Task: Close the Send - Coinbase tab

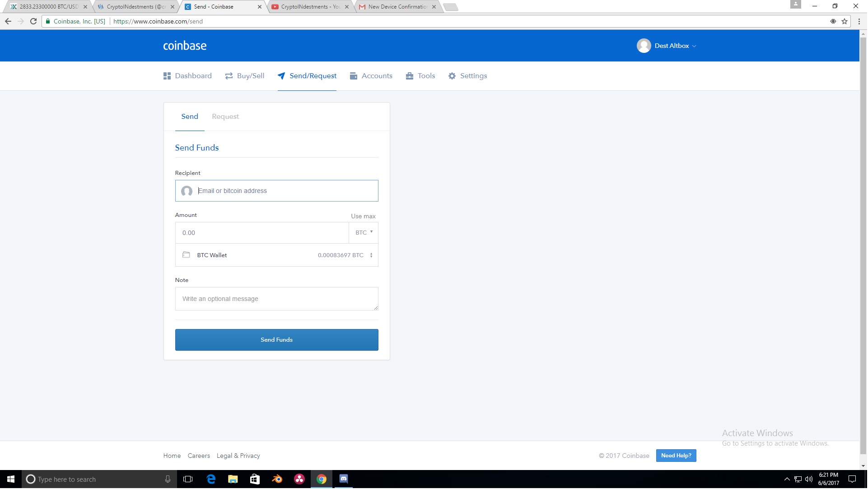Action: pos(260,7)
